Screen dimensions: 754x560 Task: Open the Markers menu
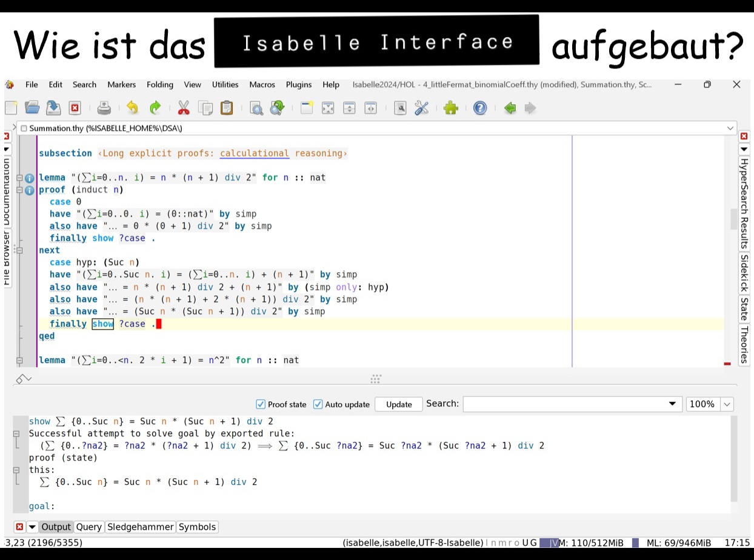[121, 85]
